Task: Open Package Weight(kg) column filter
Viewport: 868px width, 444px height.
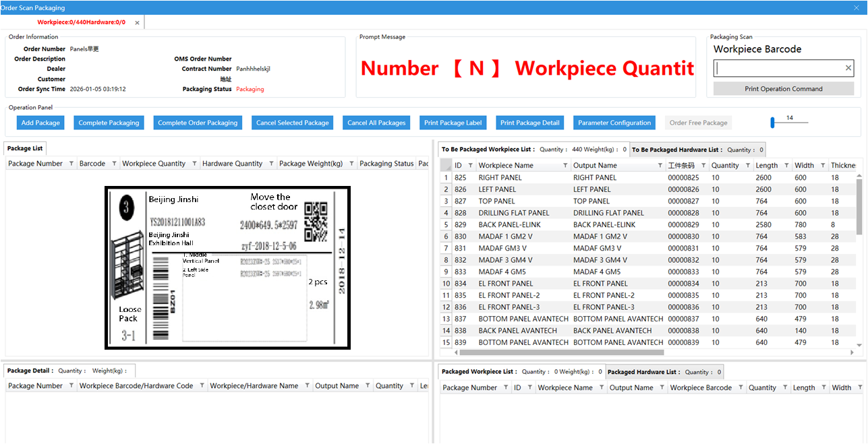Action: click(x=351, y=164)
